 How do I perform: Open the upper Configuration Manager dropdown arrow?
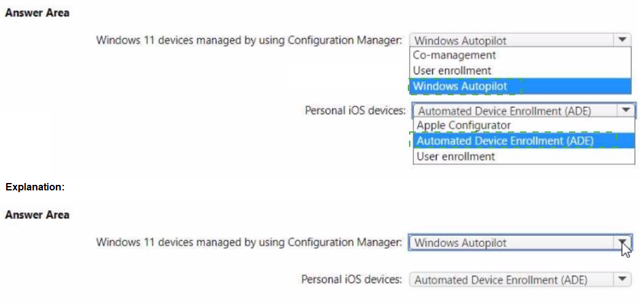coord(623,41)
